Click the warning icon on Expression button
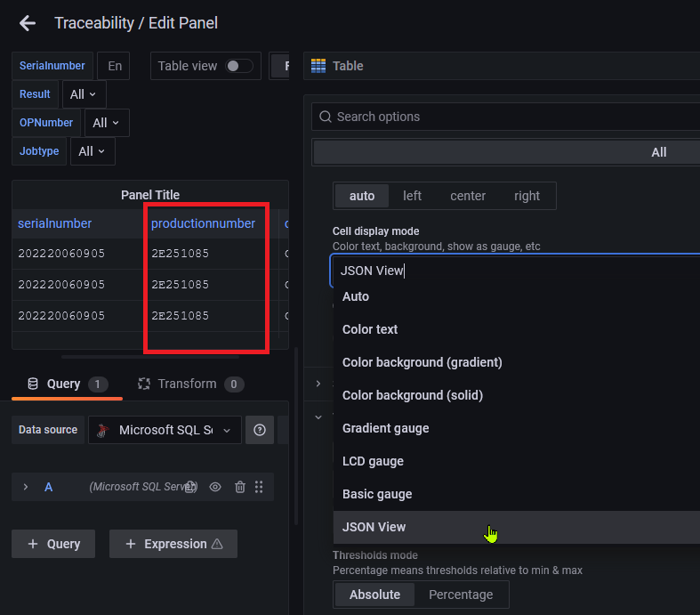700x615 pixels. [217, 544]
